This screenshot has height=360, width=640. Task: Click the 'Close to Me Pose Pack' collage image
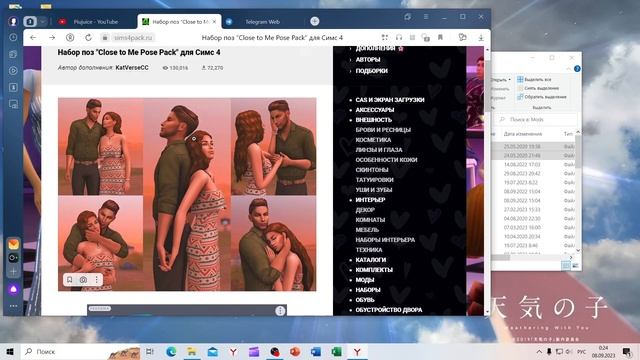pos(187,194)
